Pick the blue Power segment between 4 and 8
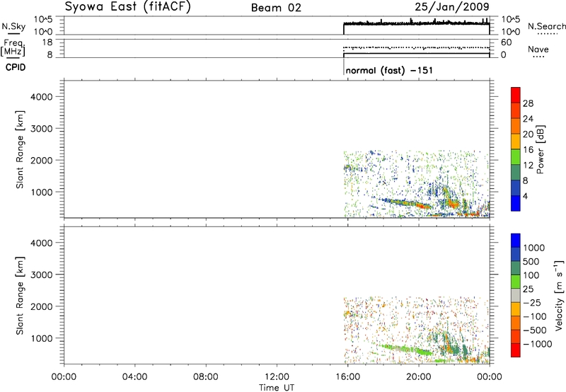 (x=516, y=188)
